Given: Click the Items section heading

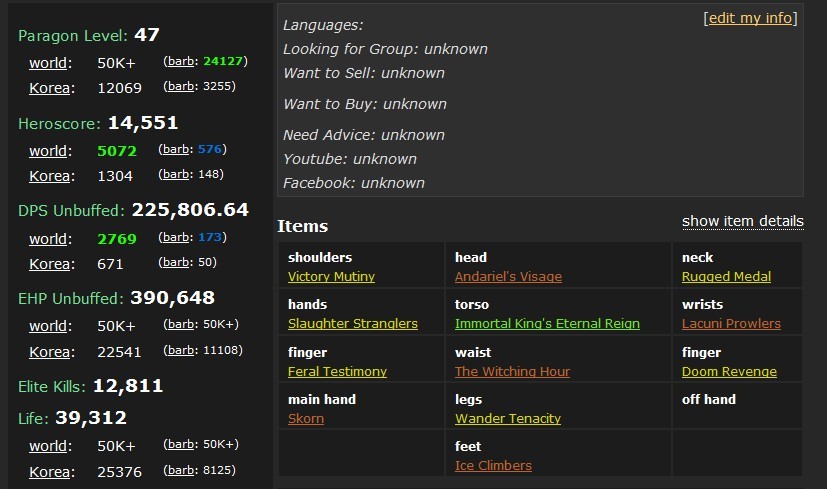Looking at the screenshot, I should [x=303, y=226].
